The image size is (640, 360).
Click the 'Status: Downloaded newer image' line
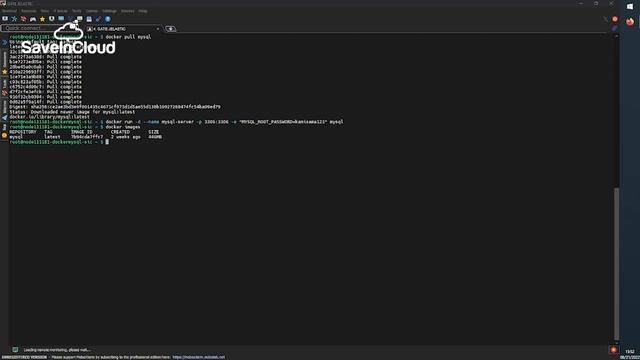[72, 112]
